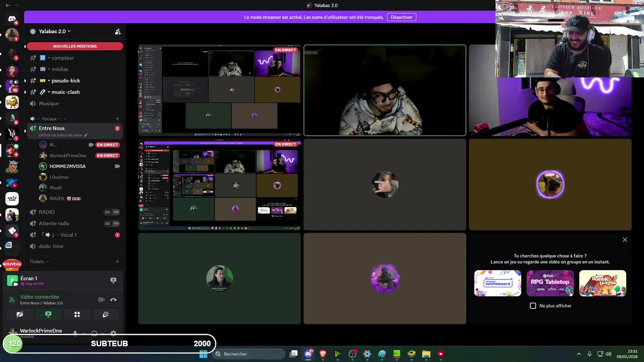Collapse the Vocaux category
Screen dimensions: 644x362
pos(49,119)
